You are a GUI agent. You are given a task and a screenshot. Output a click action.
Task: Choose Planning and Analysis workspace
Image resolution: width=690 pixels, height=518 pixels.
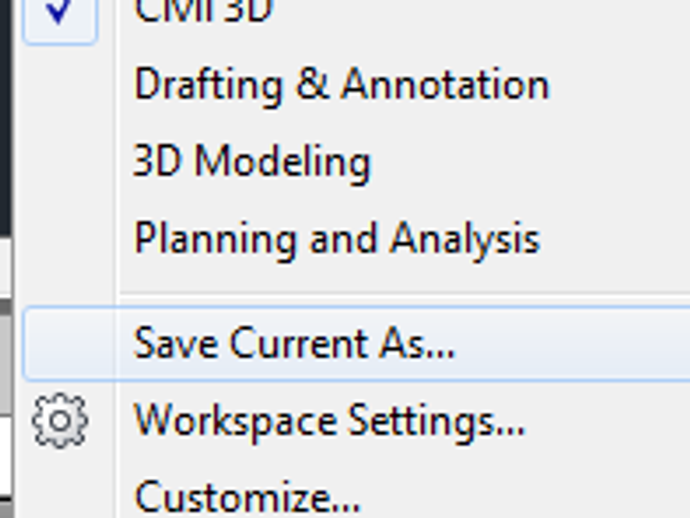[337, 239]
